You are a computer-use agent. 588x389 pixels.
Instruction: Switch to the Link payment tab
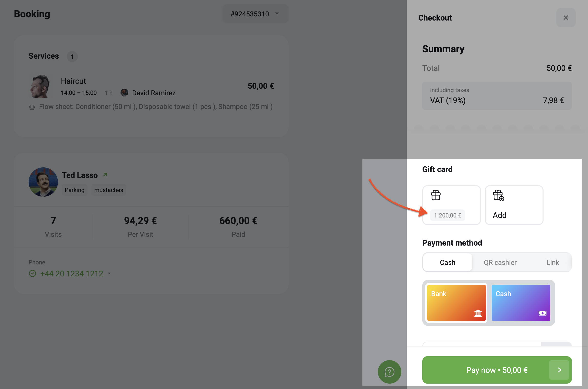[553, 262]
